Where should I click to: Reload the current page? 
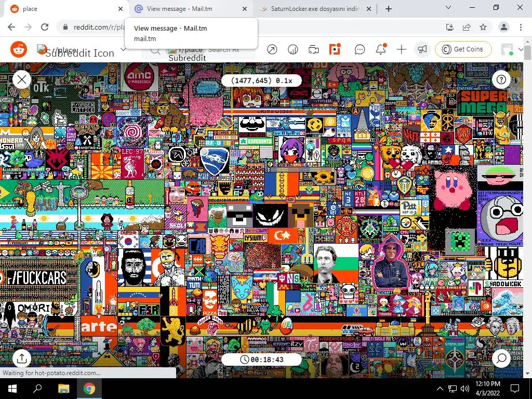pyautogui.click(x=45, y=27)
